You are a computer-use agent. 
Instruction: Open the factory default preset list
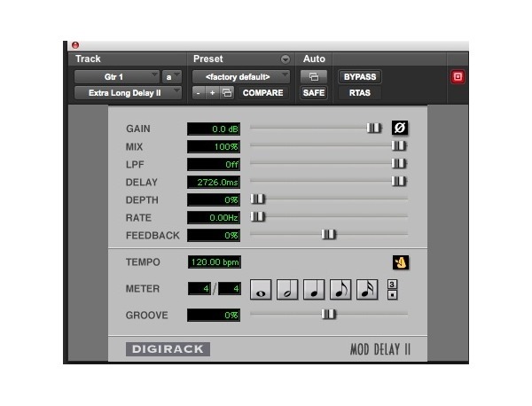(241, 77)
